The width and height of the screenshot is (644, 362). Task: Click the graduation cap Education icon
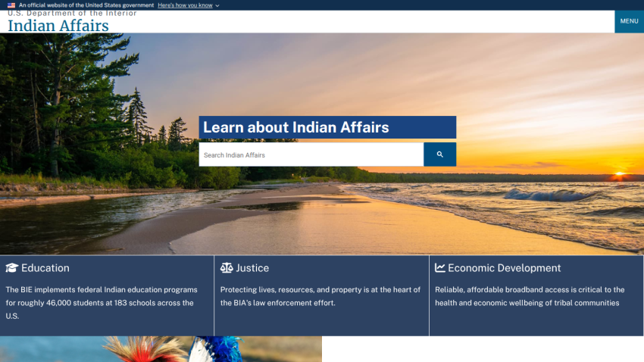point(12,268)
